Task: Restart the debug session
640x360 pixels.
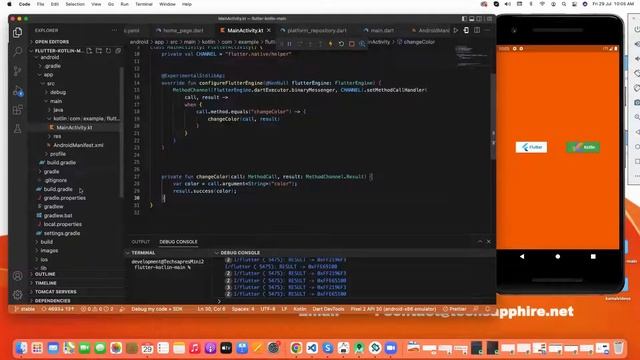Action: click(341, 44)
